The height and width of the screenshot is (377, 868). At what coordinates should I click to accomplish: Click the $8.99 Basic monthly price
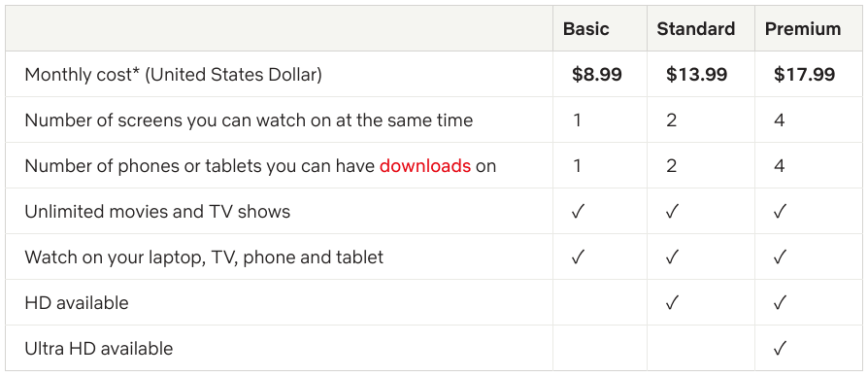(597, 75)
